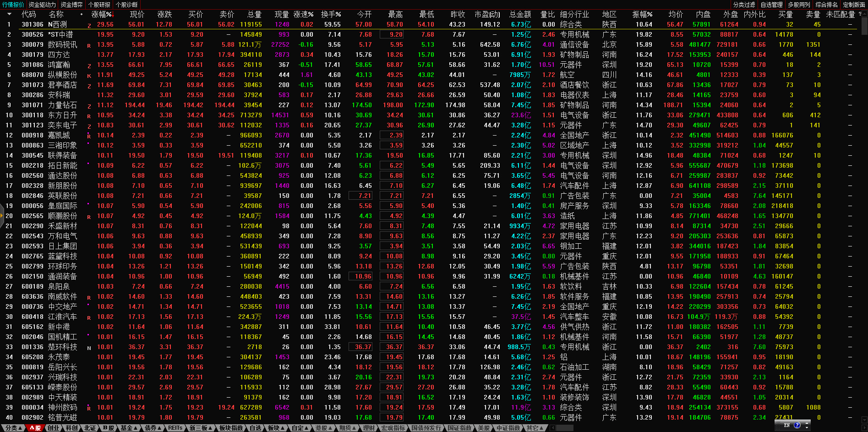The image size is (868, 432).
Task: Click the question mark icon beside 未匹配量 header
Action: [860, 14]
